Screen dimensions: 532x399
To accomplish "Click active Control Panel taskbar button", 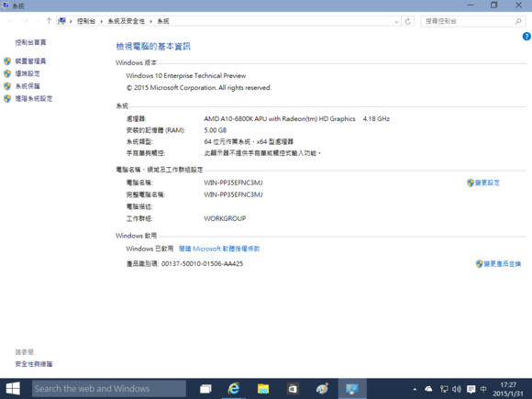I will click(352, 389).
